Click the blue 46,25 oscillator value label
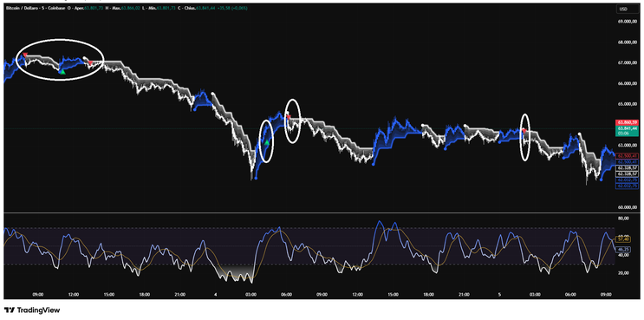This screenshot has width=644, height=320. (622, 249)
